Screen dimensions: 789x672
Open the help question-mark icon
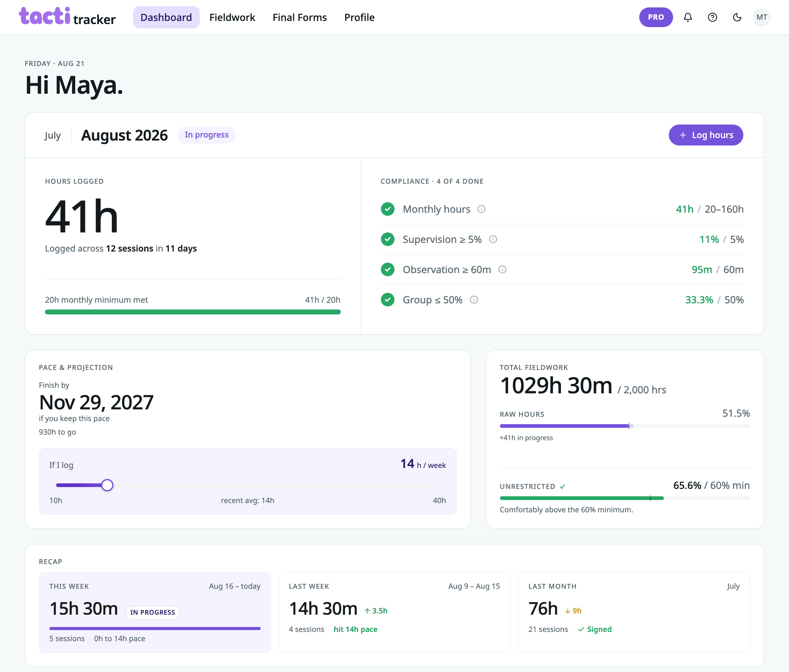coord(713,17)
